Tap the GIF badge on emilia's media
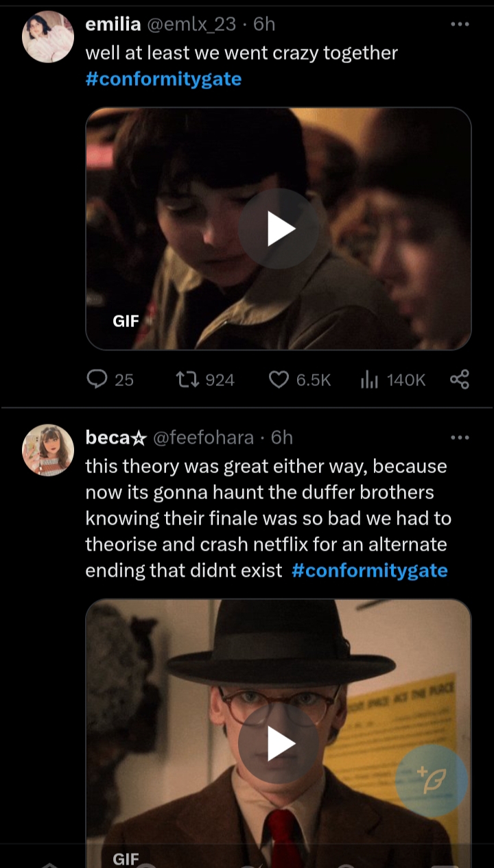Viewport: 494px width, 868px height. (x=126, y=320)
